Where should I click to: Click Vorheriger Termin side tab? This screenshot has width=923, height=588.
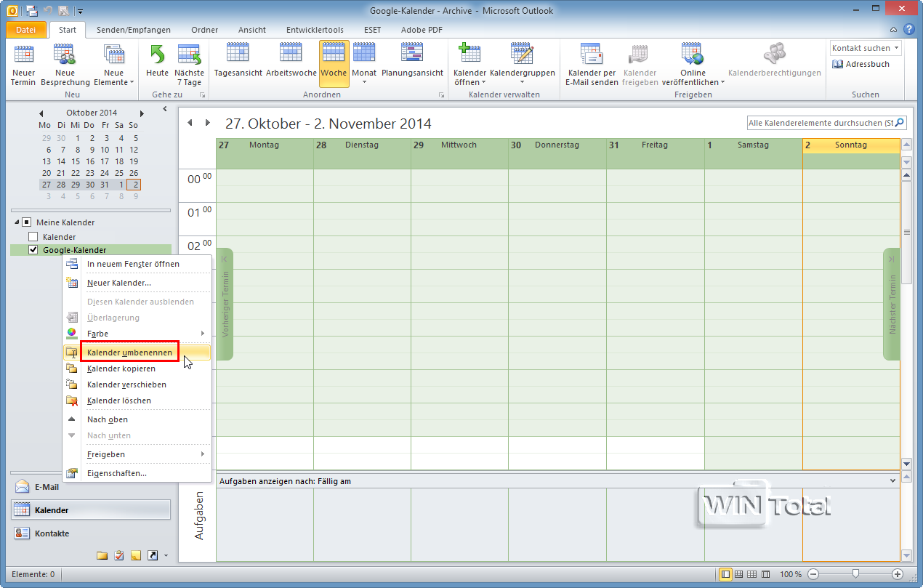click(x=225, y=304)
